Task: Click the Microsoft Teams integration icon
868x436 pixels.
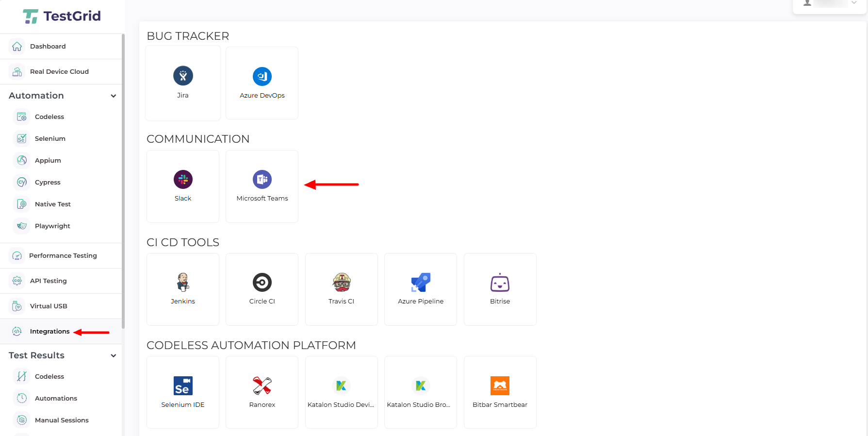Action: (x=262, y=180)
